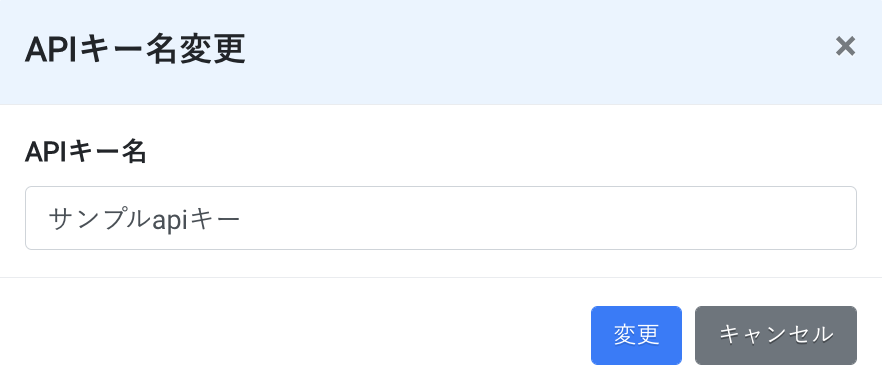Click the bold APIキー名 label above input
The image size is (882, 390).
pyautogui.click(x=86, y=152)
